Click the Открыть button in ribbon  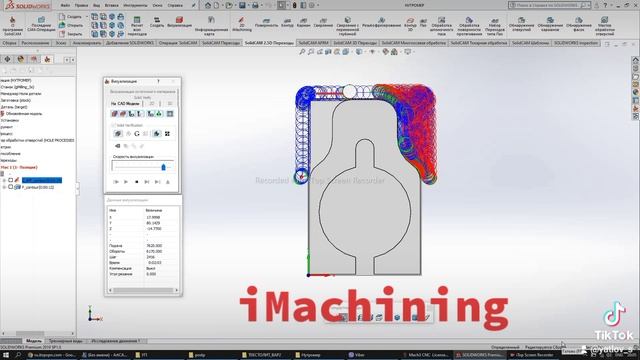click(70, 25)
